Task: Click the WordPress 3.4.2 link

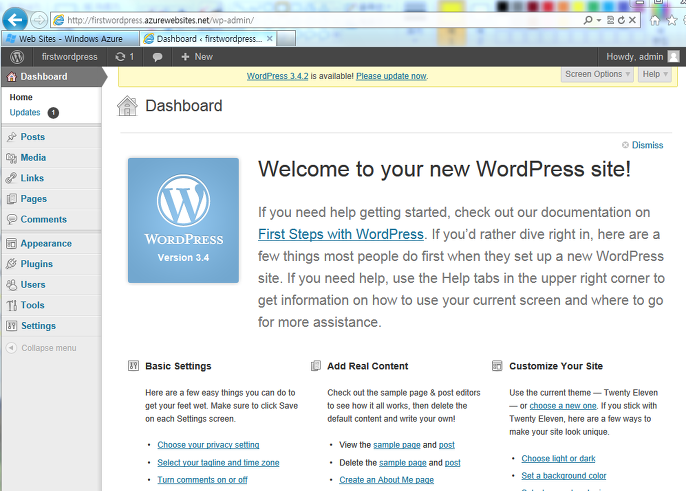Action: 277,76
